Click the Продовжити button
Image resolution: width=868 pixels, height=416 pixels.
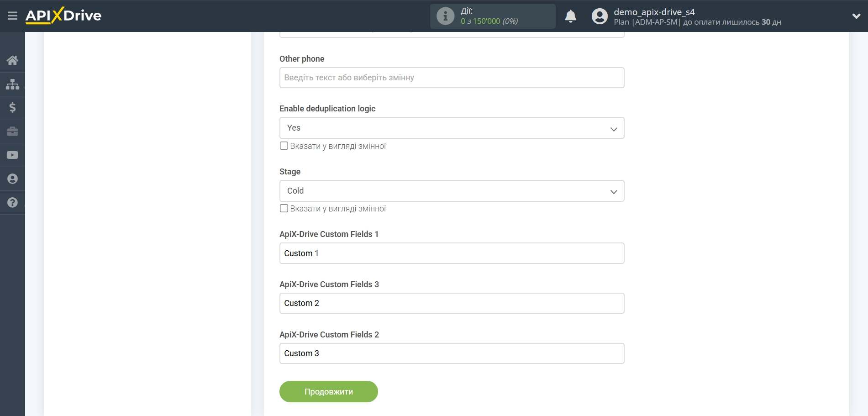click(328, 391)
